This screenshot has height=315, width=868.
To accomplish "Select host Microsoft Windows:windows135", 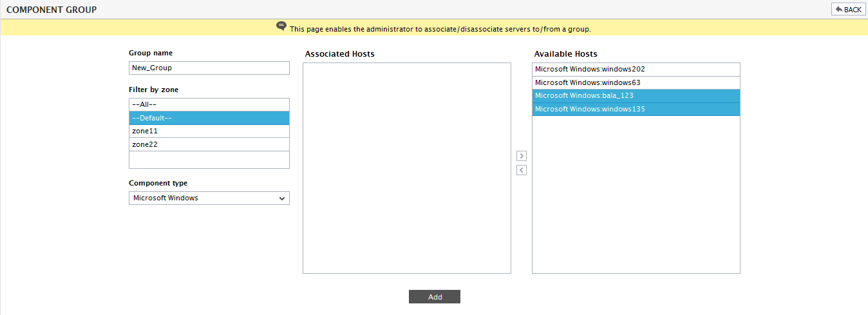I will pyautogui.click(x=636, y=109).
